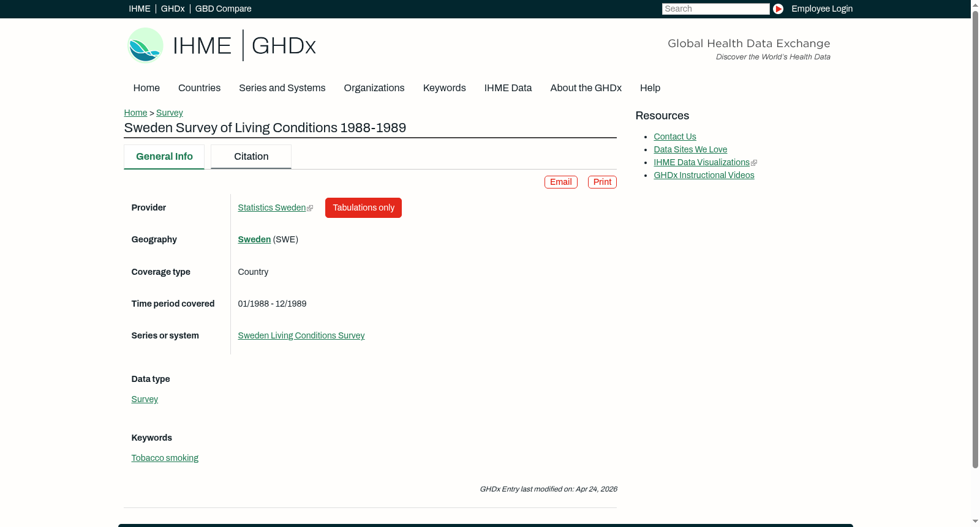The image size is (980, 527).
Task: Open GBD Compare in top bar
Action: coord(224,9)
